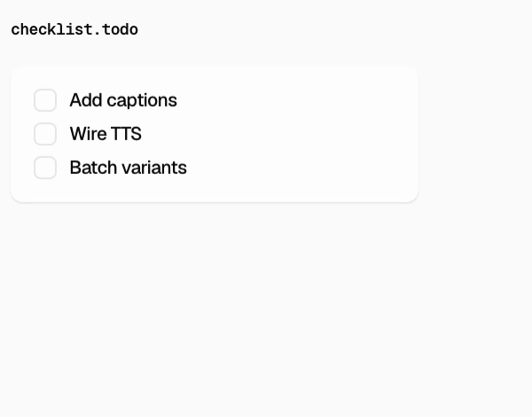Toggle the middle todo item's box
The image size is (532, 417).
(x=45, y=134)
